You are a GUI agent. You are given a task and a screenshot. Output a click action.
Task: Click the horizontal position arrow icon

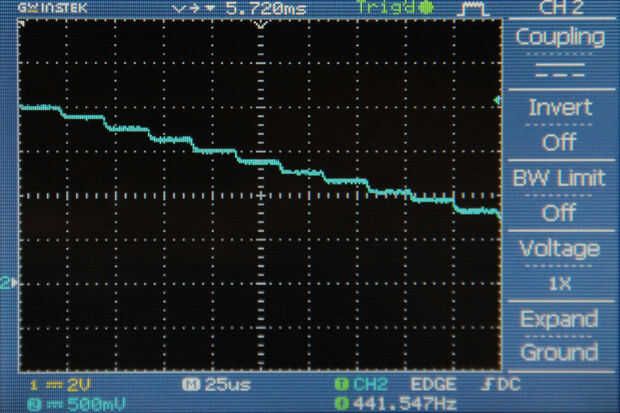pos(195,8)
